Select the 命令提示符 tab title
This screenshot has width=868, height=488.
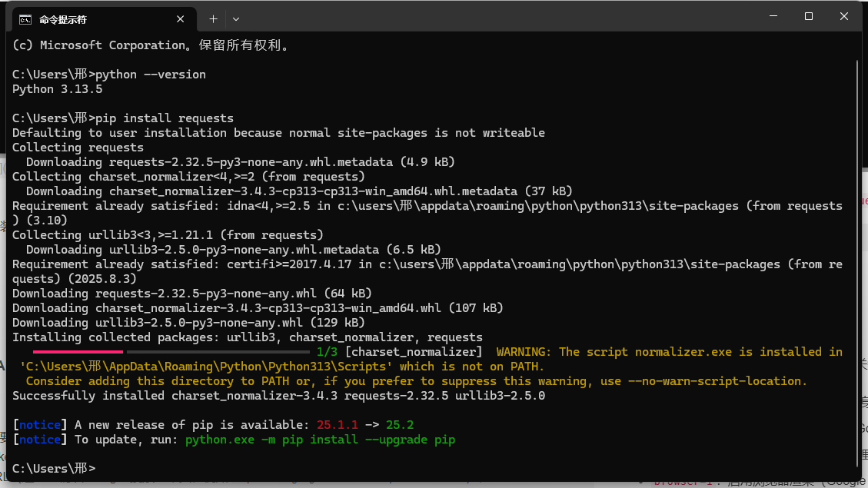point(63,18)
